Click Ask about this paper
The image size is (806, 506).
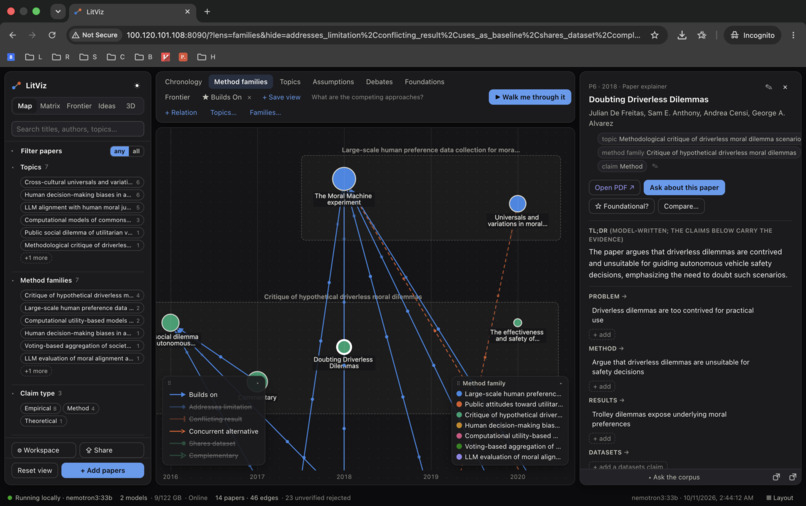tap(684, 188)
